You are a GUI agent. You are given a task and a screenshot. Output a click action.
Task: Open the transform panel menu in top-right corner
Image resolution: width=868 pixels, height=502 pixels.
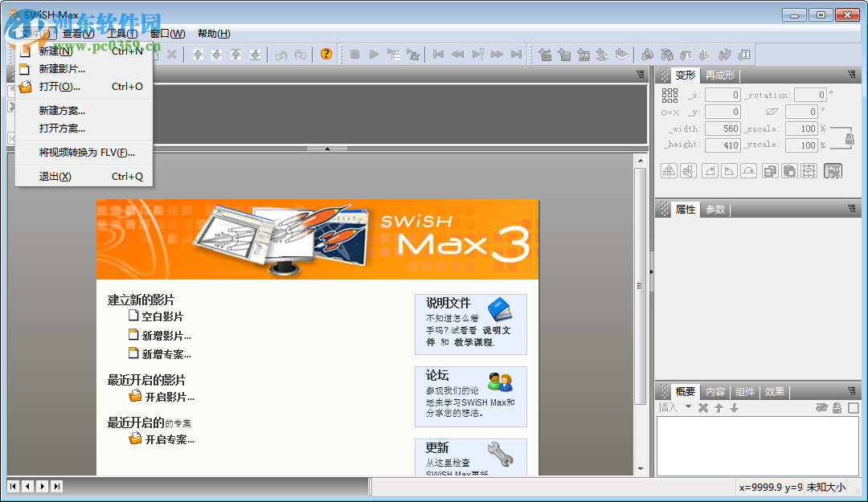[x=854, y=75]
